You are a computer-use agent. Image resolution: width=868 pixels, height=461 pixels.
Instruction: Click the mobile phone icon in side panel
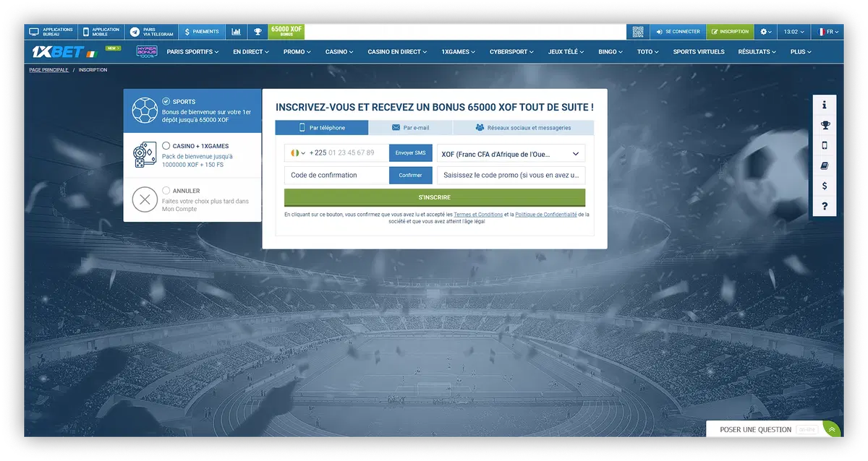(x=825, y=145)
